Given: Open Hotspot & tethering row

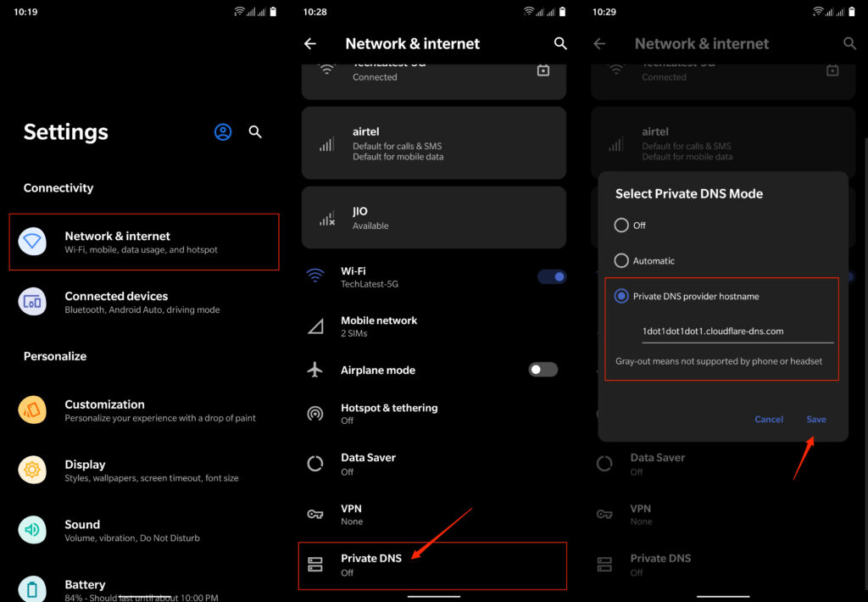Looking at the screenshot, I should pyautogui.click(x=434, y=413).
